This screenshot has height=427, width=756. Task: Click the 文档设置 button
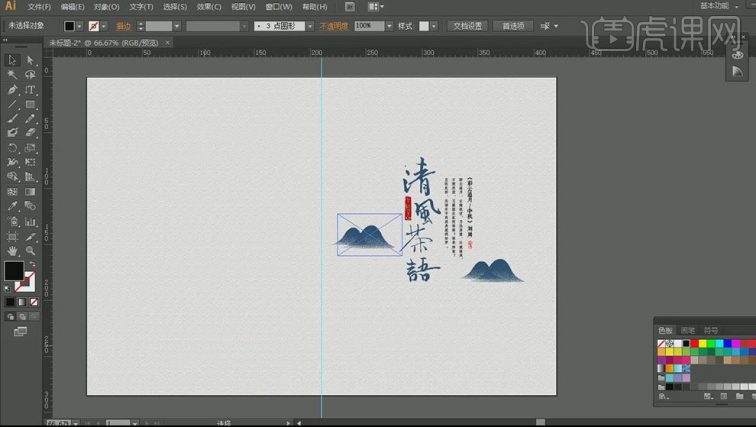pyautogui.click(x=466, y=26)
